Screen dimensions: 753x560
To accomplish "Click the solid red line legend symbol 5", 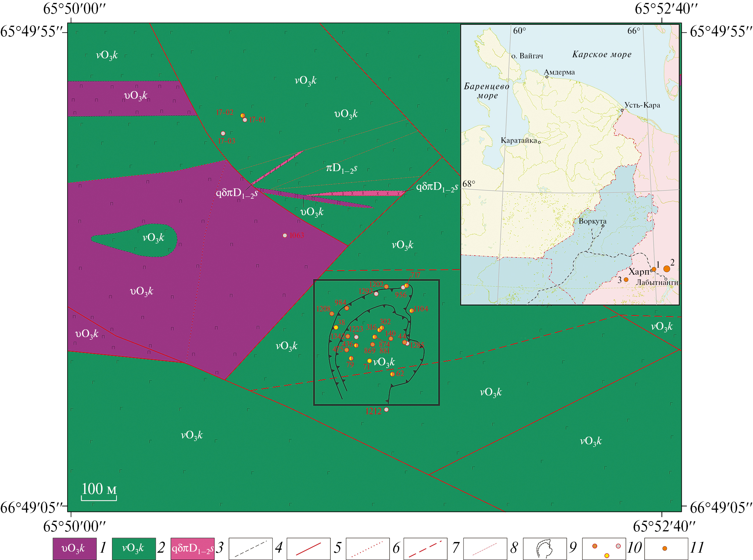I will pyautogui.click(x=308, y=549).
